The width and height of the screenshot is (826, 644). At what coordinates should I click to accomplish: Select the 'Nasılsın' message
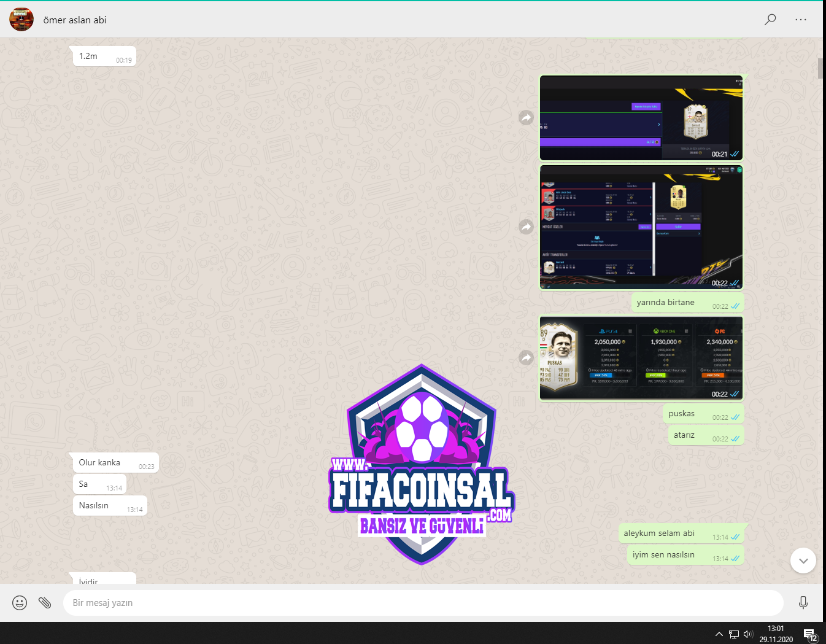point(110,506)
